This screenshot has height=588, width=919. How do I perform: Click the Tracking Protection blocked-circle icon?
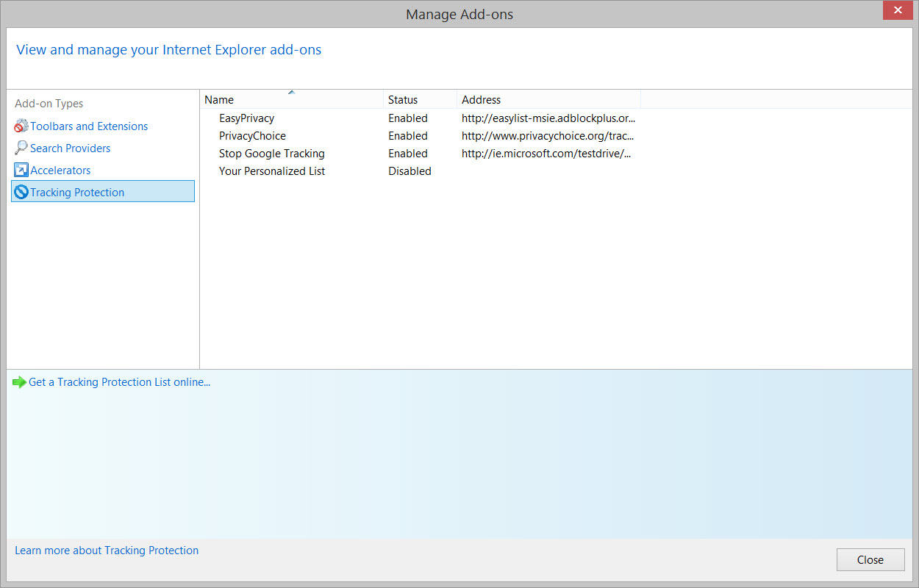coord(21,192)
